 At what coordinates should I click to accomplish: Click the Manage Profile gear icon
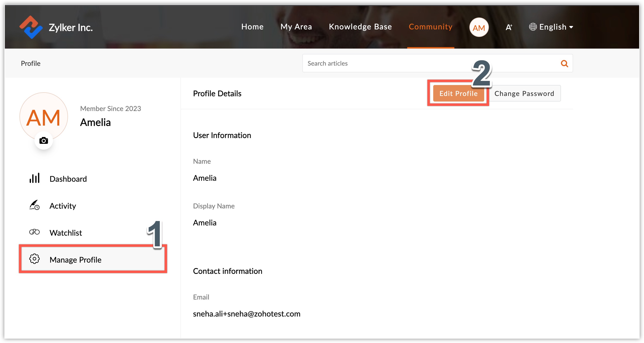click(34, 259)
